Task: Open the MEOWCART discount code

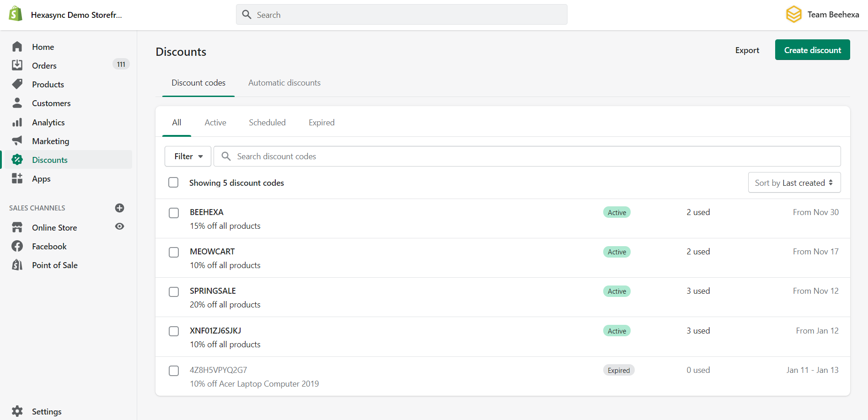Action: [212, 252]
